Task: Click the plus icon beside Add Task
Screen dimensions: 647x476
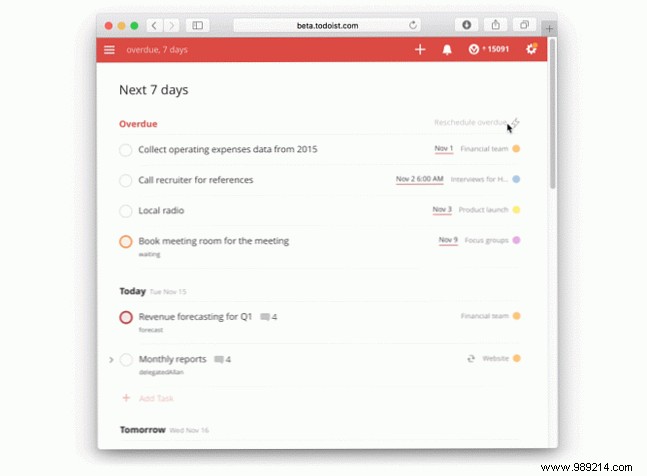Action: pyautogui.click(x=126, y=398)
